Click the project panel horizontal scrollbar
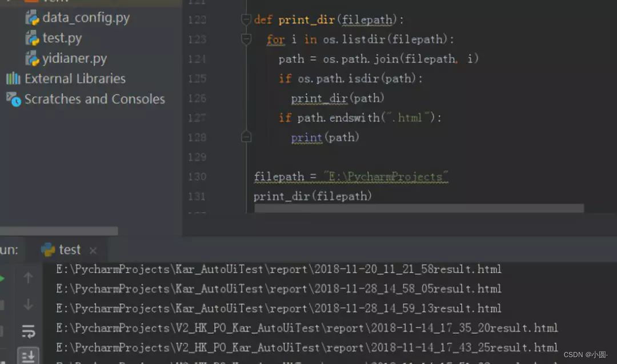617x364 pixels. pos(59,230)
